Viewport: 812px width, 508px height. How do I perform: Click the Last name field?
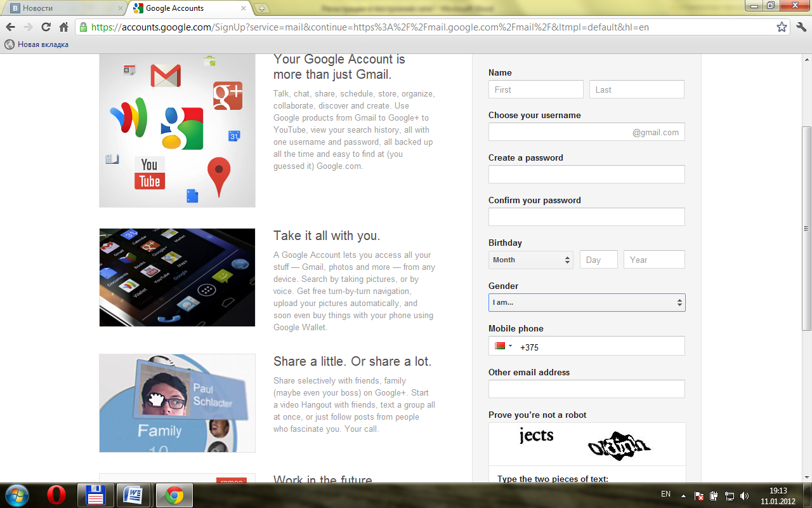tap(637, 90)
